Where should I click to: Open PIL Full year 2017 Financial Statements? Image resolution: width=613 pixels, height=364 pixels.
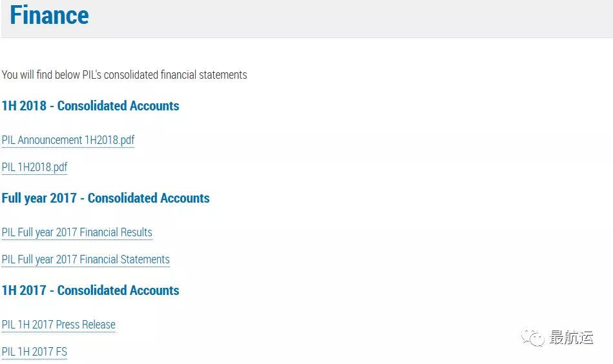86,259
